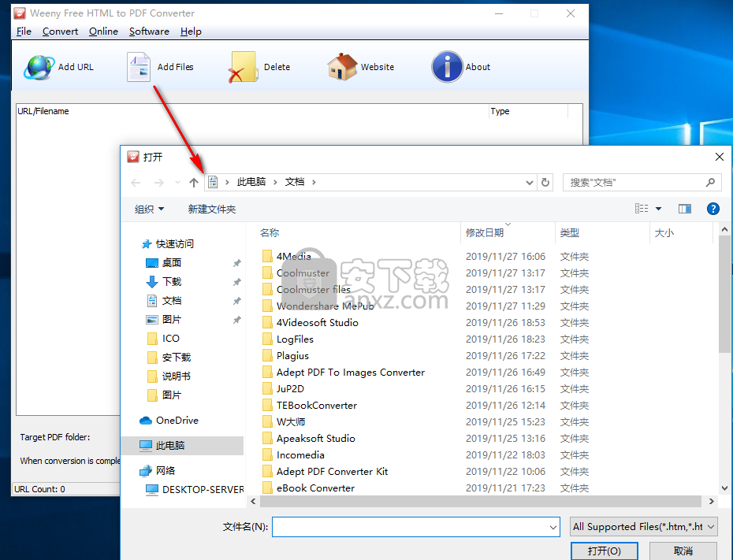Open the Online menu
Screen dimensions: 733x560
(x=103, y=32)
